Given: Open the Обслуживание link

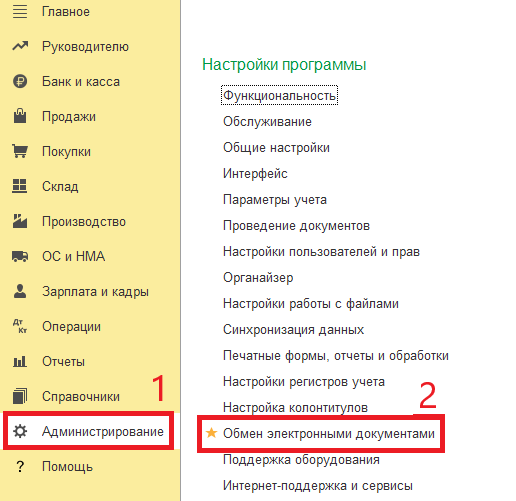Looking at the screenshot, I should pos(267,122).
